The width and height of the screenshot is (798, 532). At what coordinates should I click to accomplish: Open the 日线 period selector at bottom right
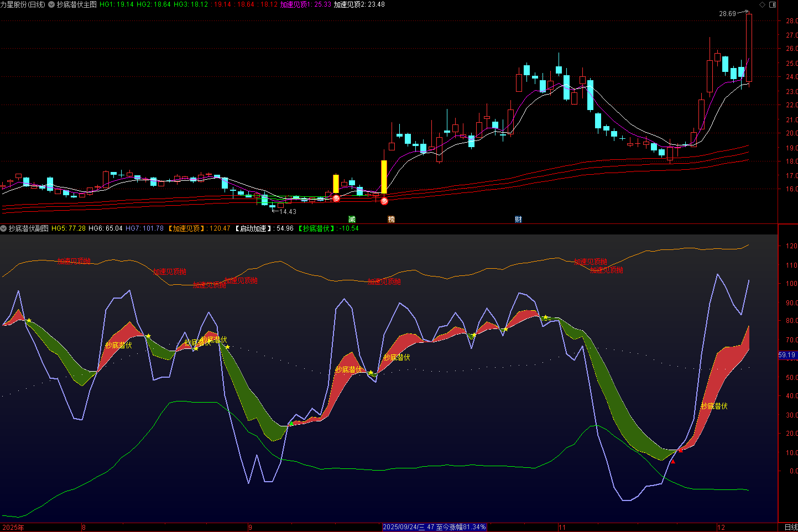point(790,528)
